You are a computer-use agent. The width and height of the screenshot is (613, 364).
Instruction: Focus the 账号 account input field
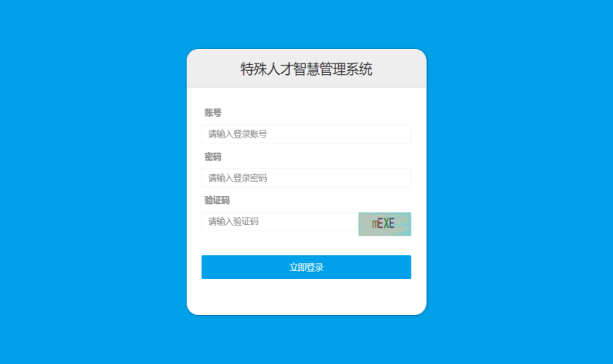pos(306,134)
